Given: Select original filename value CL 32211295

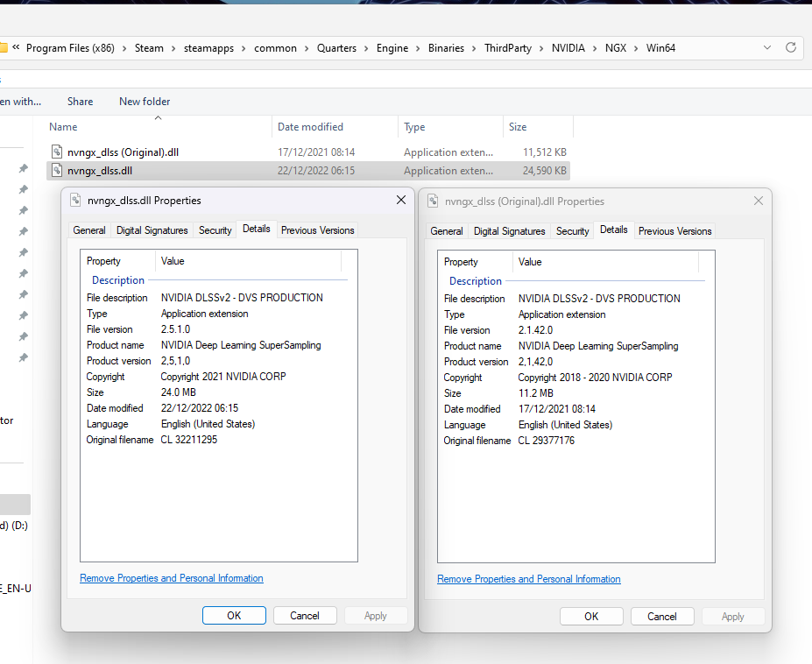Looking at the screenshot, I should pyautogui.click(x=189, y=440).
